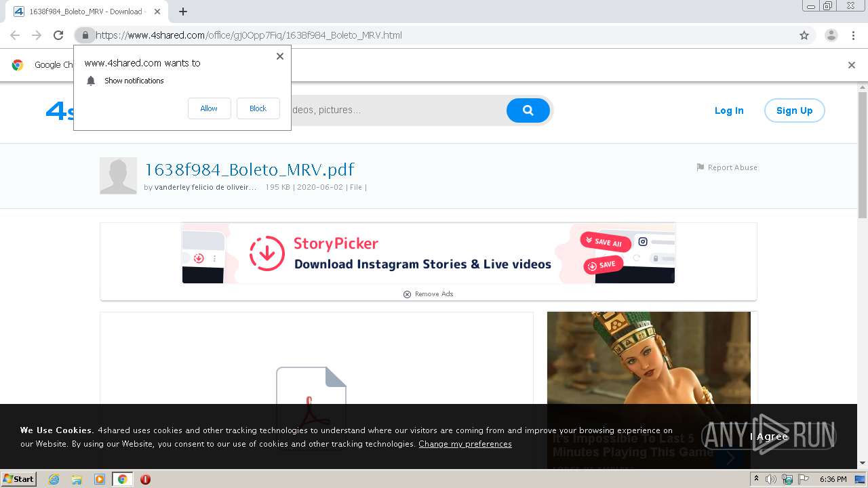Show hidden system tray icons
The width and height of the screenshot is (868, 488).
pyautogui.click(x=756, y=479)
